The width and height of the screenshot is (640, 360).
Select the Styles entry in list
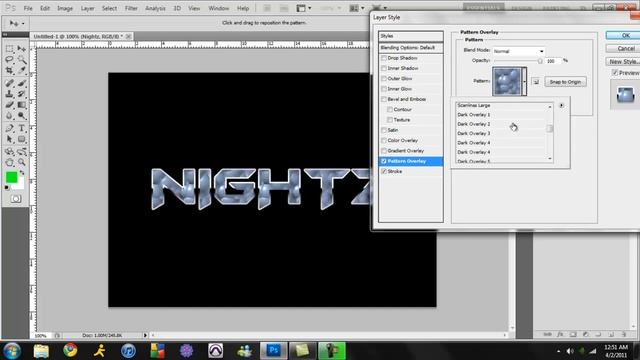tap(411, 36)
